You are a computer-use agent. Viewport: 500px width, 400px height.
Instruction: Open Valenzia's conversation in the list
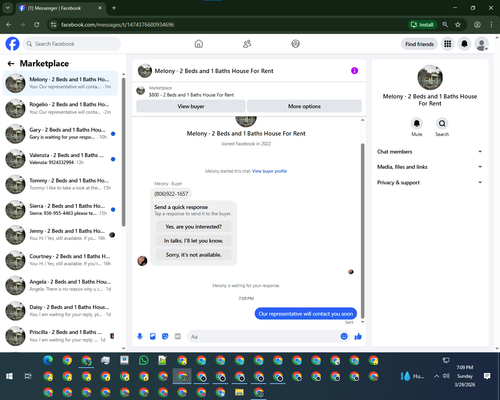click(60, 159)
